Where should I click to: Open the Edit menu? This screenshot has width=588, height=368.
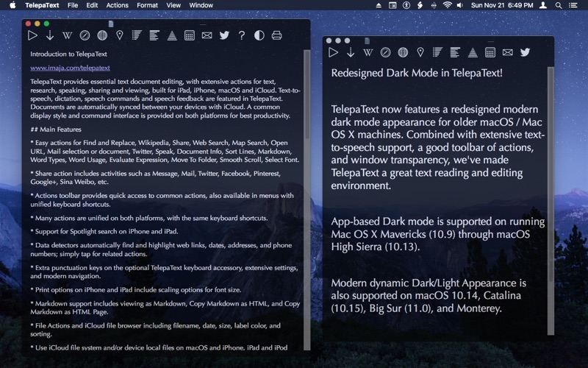point(92,5)
